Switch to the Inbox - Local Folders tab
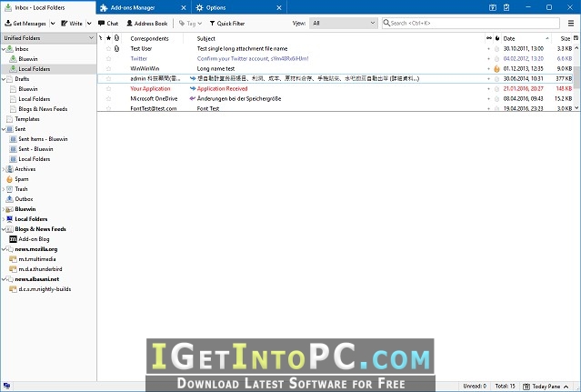The height and width of the screenshot is (392, 581). click(x=48, y=7)
